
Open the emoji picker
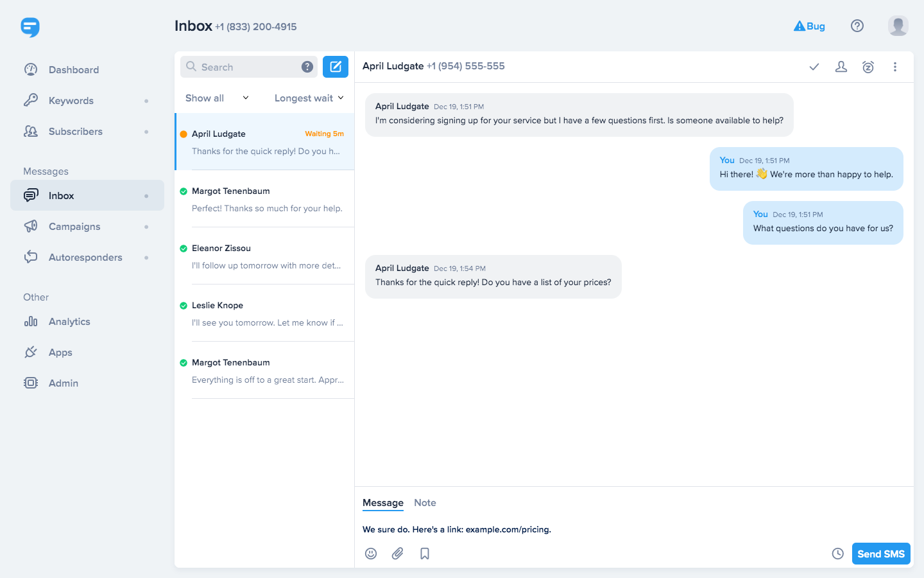(x=371, y=554)
